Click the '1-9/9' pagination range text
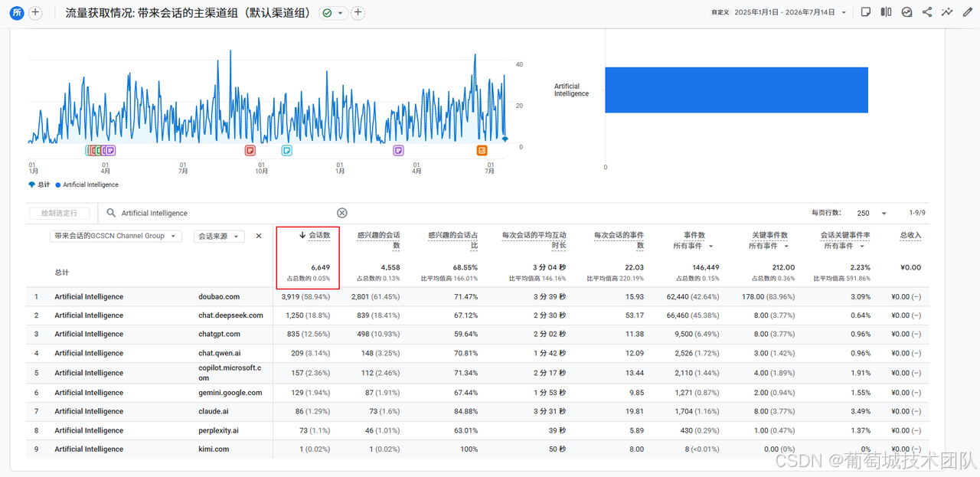 click(918, 214)
